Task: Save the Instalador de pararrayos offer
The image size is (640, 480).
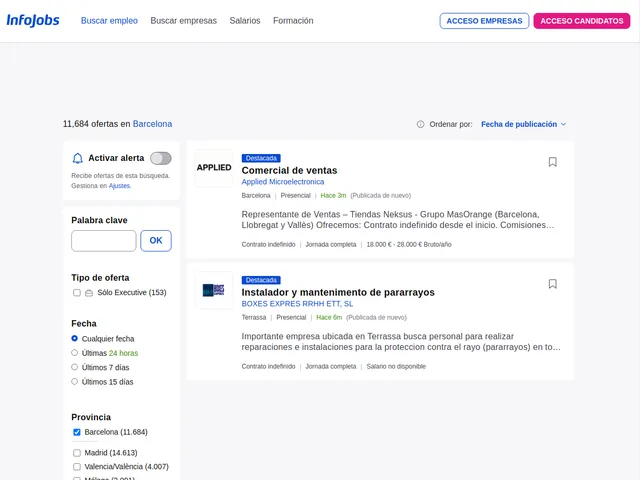Action: point(552,284)
